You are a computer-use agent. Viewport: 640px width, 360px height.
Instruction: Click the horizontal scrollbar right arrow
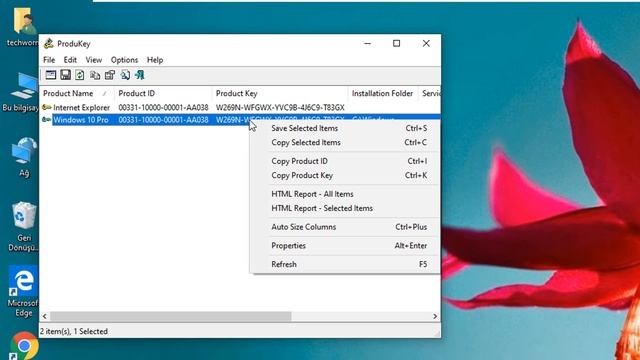click(435, 316)
